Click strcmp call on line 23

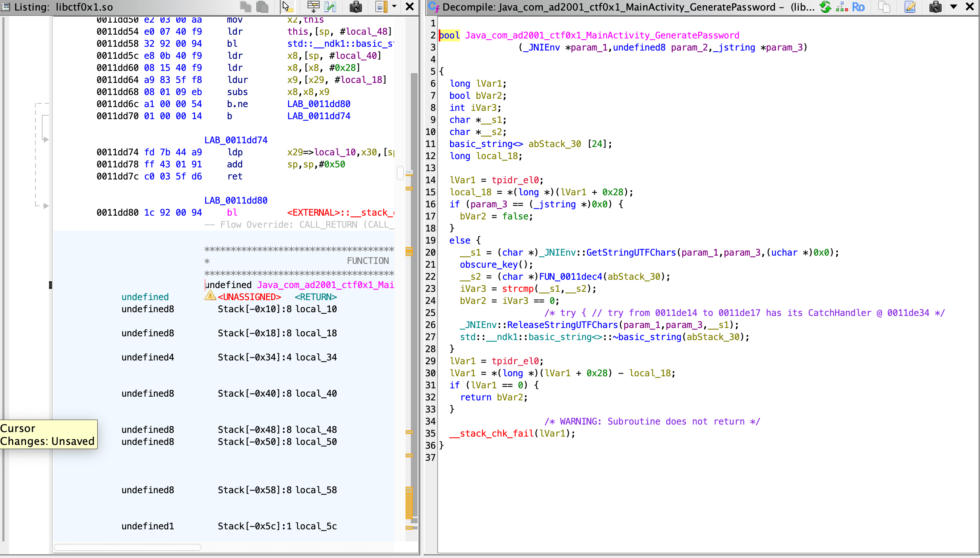(x=518, y=289)
